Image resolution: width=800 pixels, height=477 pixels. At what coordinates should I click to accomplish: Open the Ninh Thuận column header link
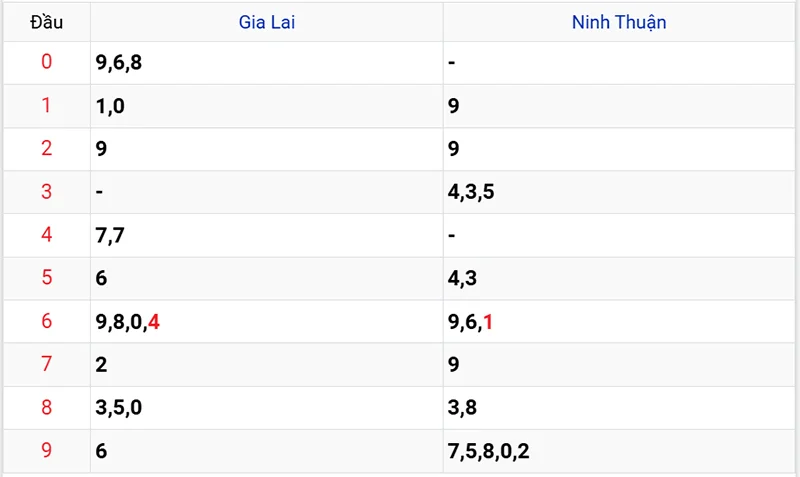pos(619,21)
